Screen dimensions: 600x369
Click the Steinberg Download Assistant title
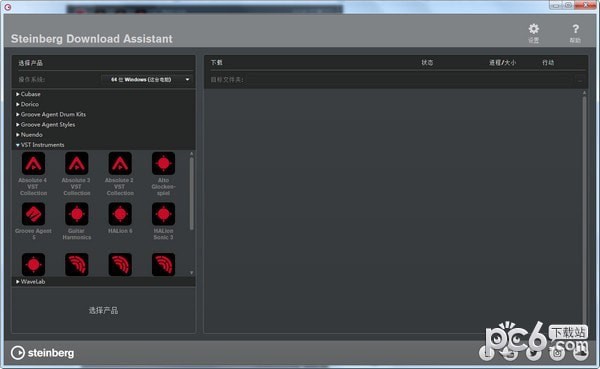91,39
